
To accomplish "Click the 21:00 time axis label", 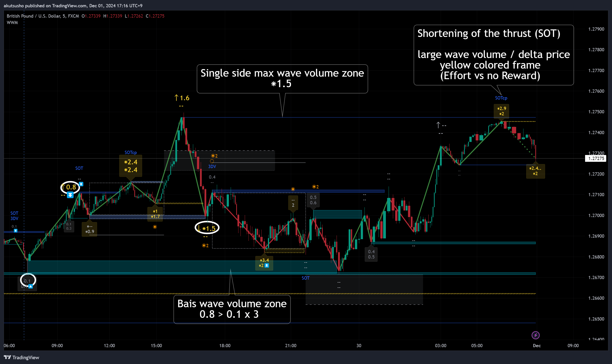I will point(291,346).
